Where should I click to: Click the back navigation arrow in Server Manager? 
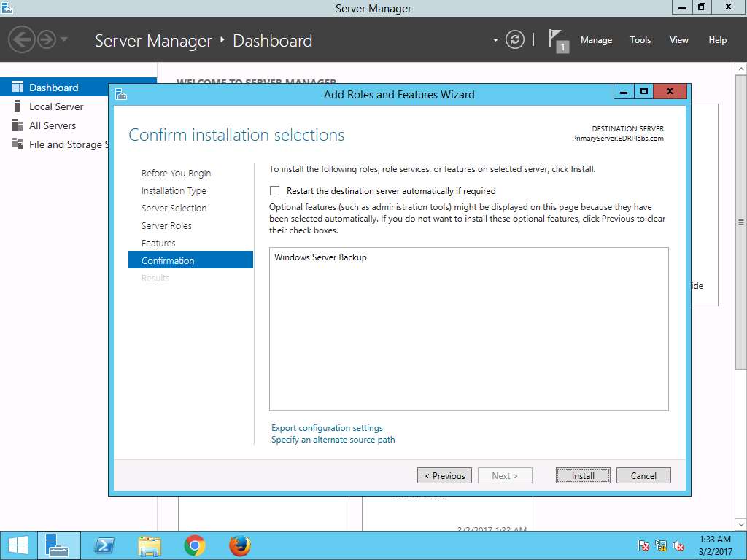pyautogui.click(x=21, y=39)
